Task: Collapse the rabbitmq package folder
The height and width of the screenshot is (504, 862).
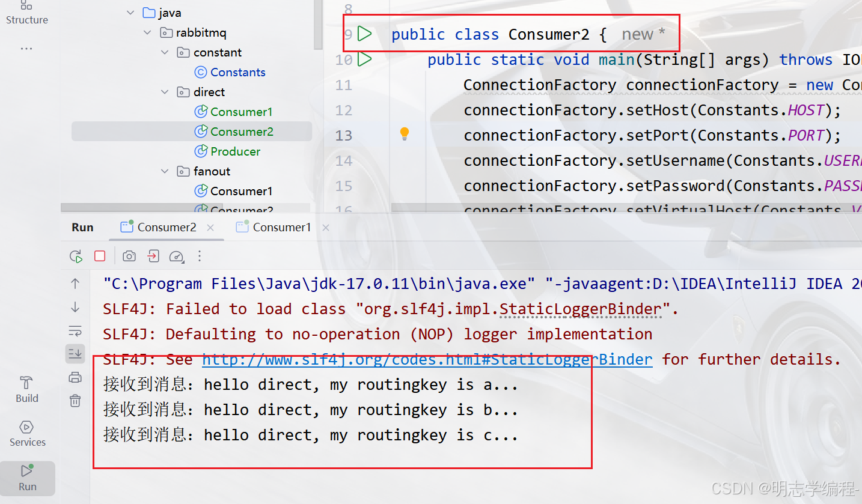Action: [x=148, y=32]
